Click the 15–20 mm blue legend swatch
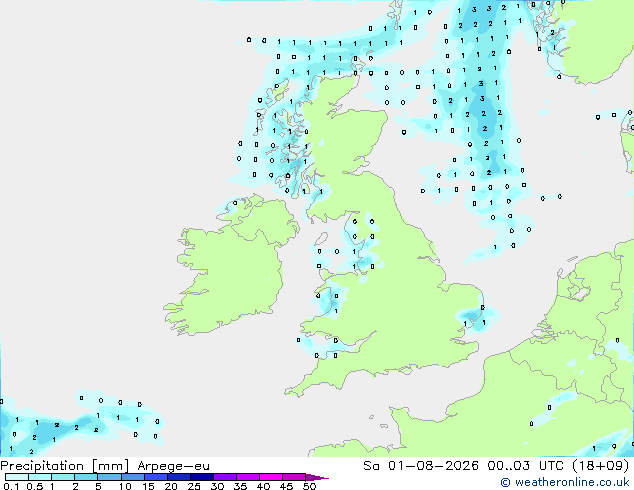 tap(156, 477)
